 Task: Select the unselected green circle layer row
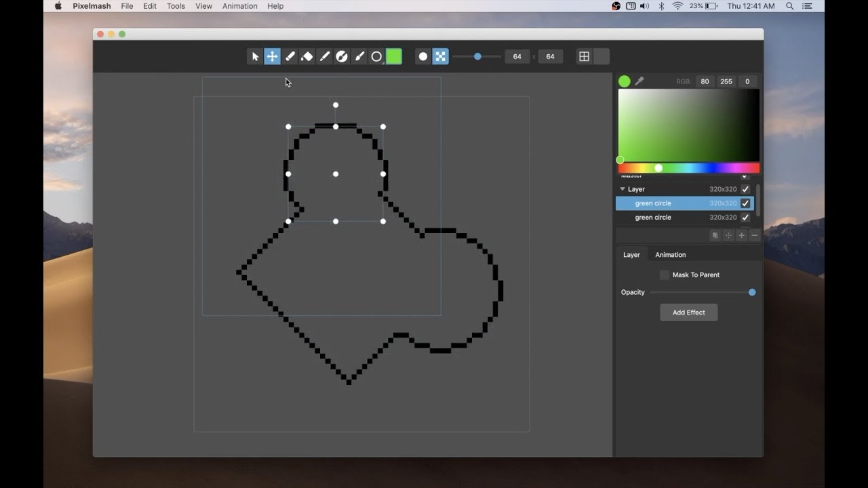click(684, 218)
